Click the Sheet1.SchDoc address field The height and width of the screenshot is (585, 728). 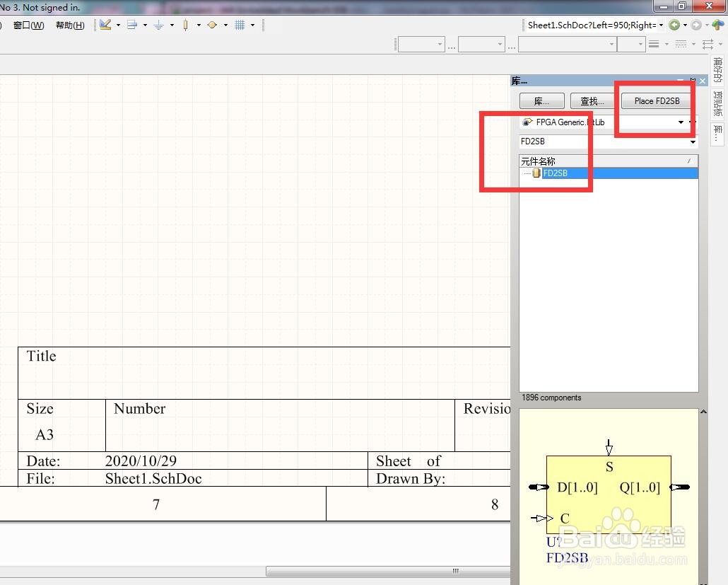[592, 25]
